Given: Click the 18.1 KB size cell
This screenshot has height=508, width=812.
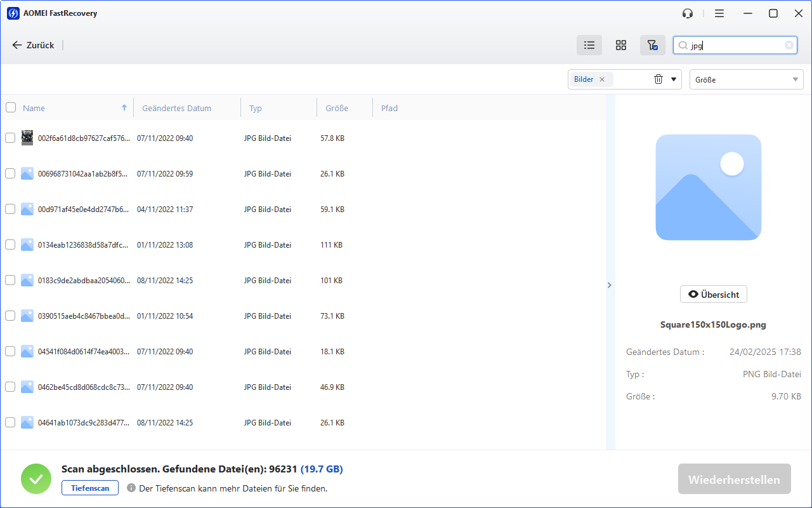Looking at the screenshot, I should [332, 351].
